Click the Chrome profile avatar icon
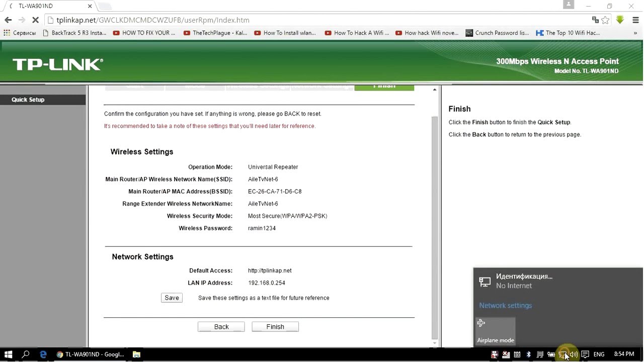This screenshot has width=644, height=362. [x=569, y=5]
